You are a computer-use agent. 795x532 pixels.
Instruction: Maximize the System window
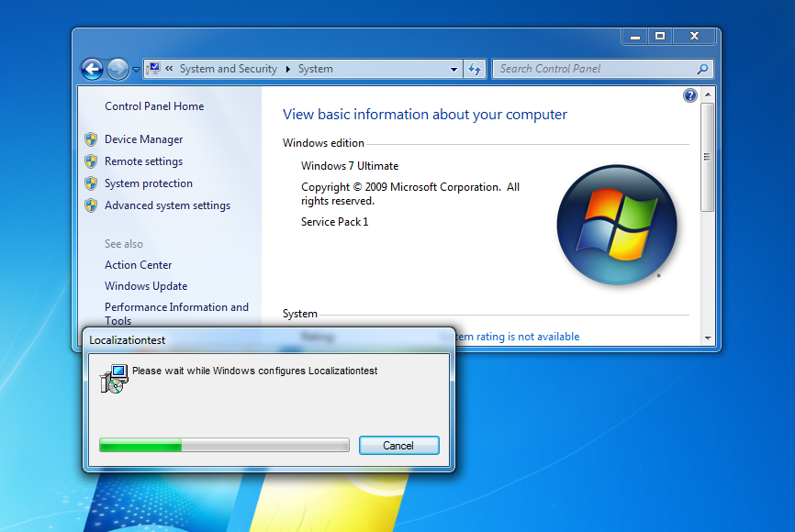click(x=660, y=36)
